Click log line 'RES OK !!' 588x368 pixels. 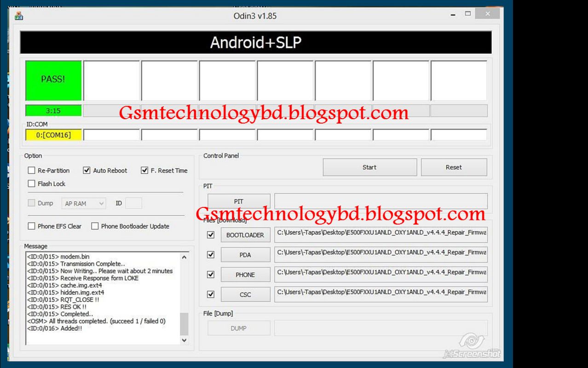tap(57, 307)
